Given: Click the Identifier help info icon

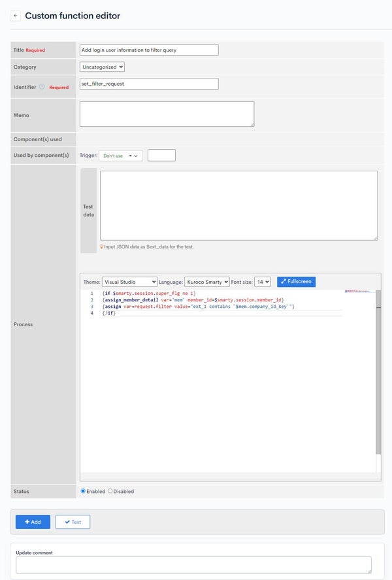Looking at the screenshot, I should pyautogui.click(x=42, y=86).
